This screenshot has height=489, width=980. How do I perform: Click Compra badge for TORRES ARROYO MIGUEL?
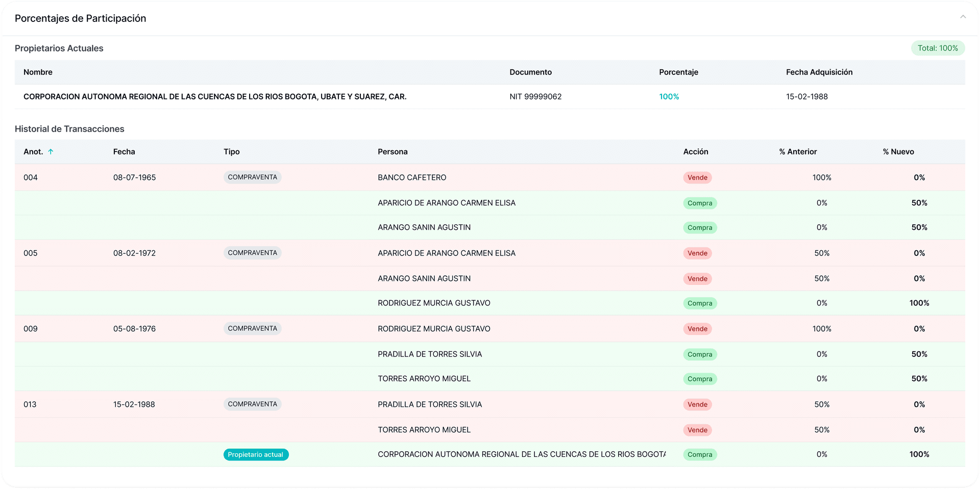(700, 379)
